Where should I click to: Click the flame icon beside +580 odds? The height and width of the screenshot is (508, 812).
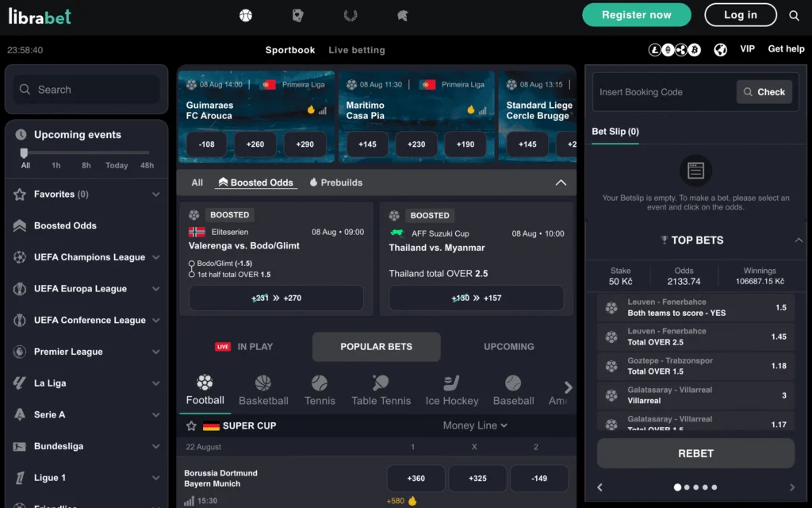coord(412,501)
